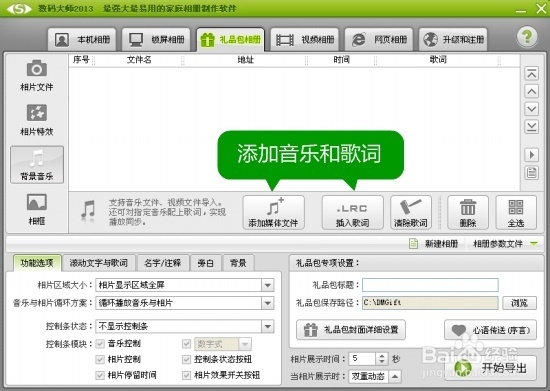
Task: Click inside the 相片展示时间 value field
Action: point(362,358)
